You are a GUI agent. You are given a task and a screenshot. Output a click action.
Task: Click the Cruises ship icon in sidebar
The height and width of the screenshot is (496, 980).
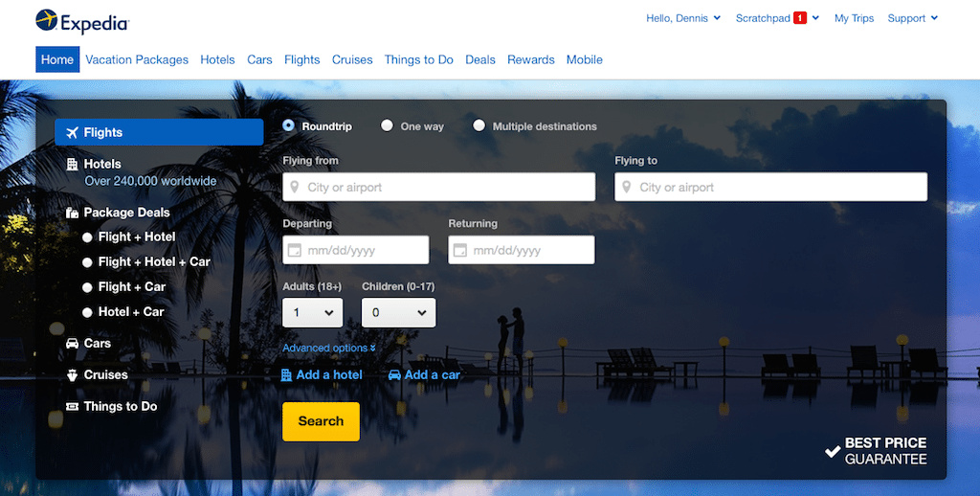(72, 375)
